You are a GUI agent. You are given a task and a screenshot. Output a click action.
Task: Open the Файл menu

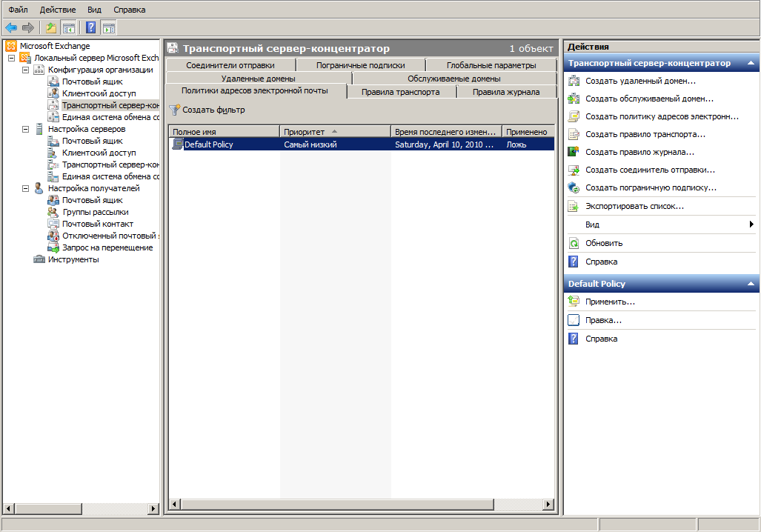pyautogui.click(x=18, y=10)
